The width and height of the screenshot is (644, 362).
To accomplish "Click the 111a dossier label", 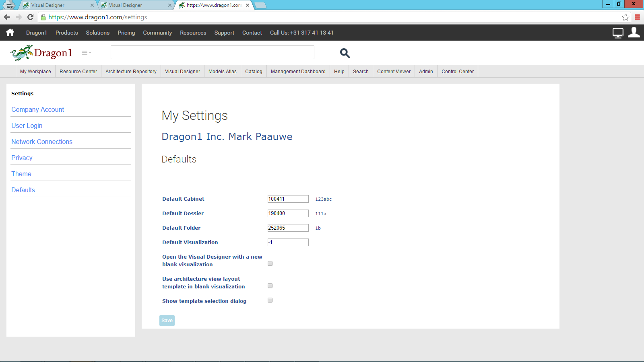I will (x=321, y=214).
